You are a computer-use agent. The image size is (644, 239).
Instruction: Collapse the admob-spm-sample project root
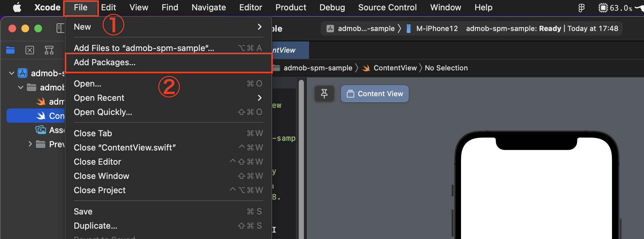coord(12,73)
